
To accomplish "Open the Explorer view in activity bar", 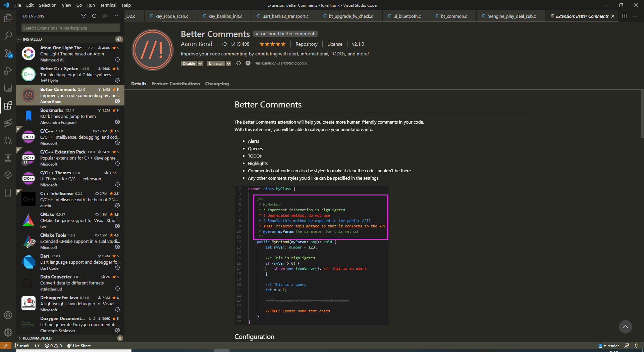I will (8, 18).
